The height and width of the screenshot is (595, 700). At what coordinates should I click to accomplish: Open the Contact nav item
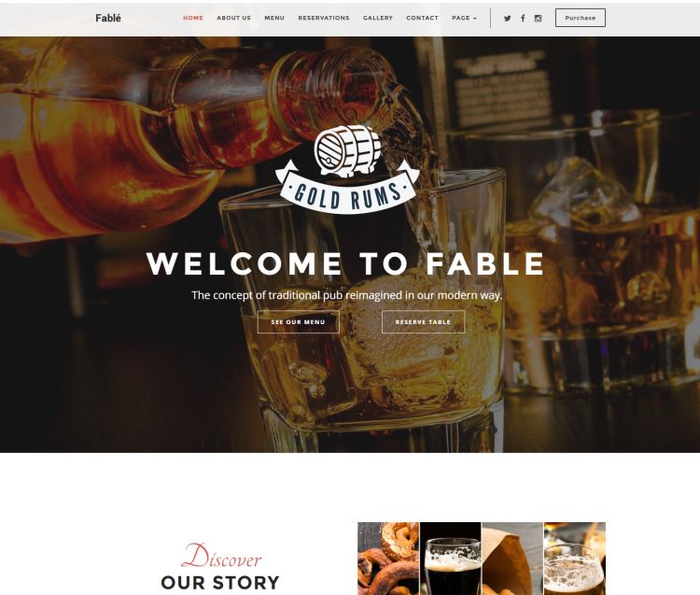(x=422, y=18)
